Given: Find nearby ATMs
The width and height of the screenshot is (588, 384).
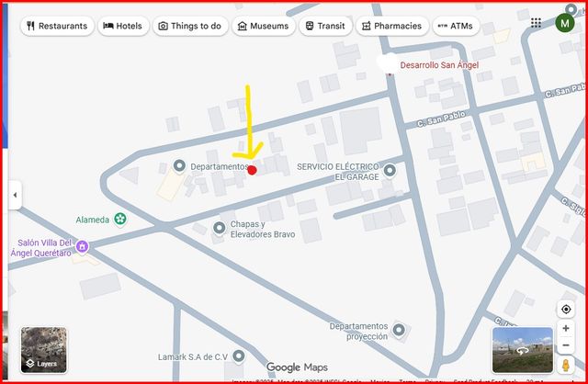Looking at the screenshot, I should pos(456,26).
